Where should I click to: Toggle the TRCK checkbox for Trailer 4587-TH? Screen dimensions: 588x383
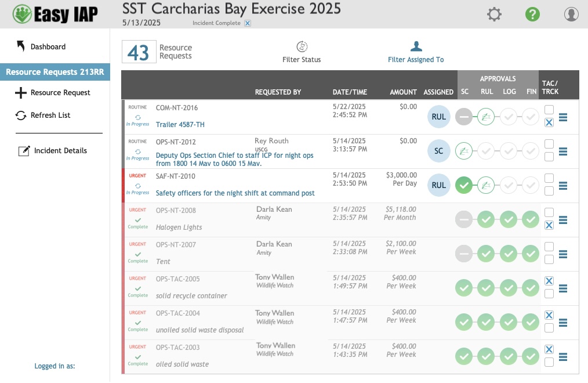click(x=549, y=122)
